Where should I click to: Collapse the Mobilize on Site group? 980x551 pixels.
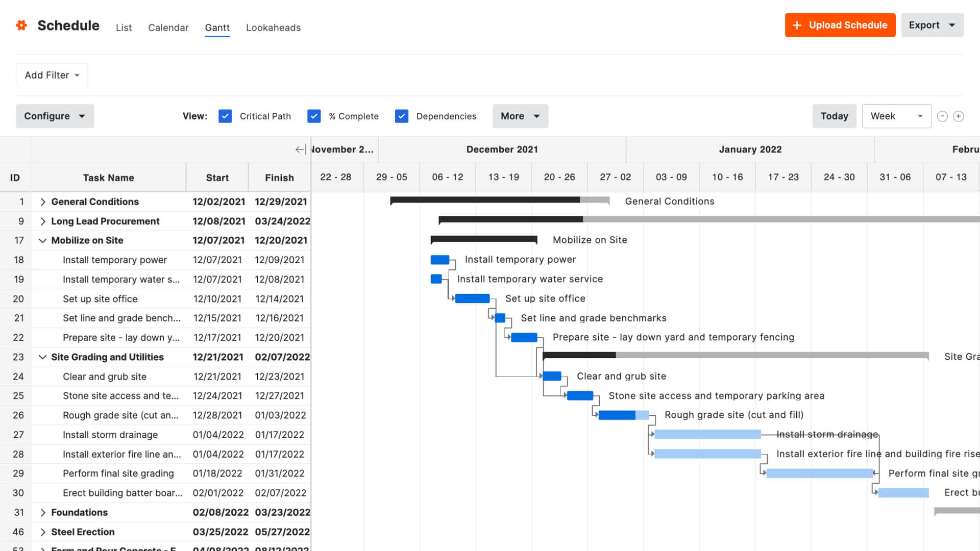(43, 241)
